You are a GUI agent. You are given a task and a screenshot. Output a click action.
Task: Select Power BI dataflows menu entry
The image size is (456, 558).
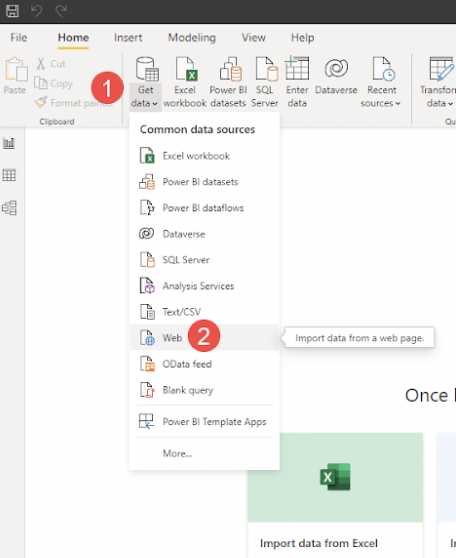204,208
